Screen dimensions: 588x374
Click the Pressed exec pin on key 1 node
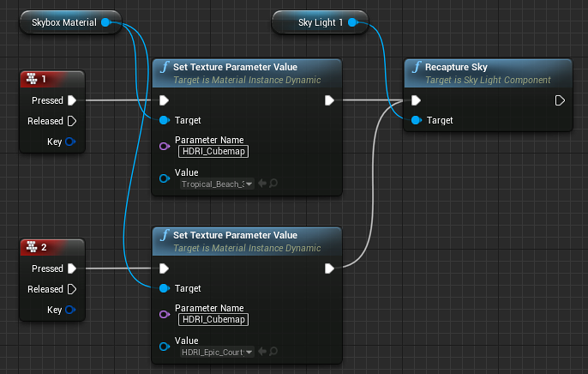click(x=71, y=100)
